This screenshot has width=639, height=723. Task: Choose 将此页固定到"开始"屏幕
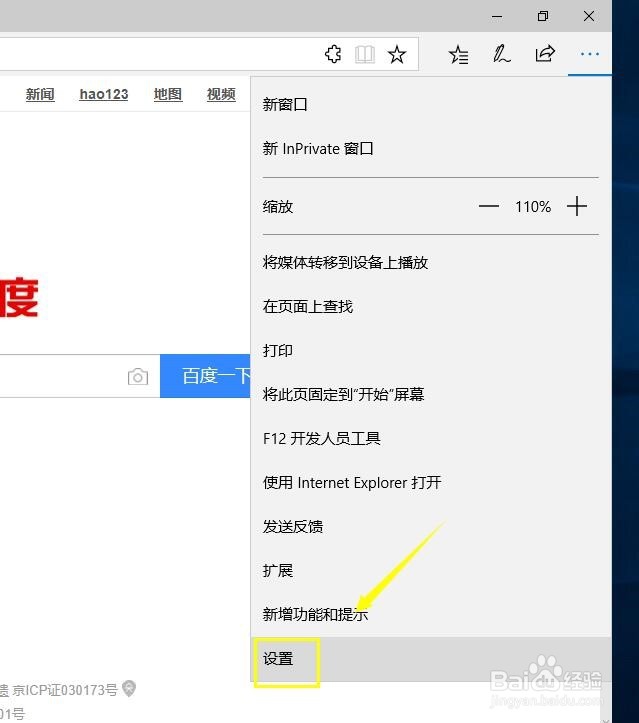tap(431, 394)
